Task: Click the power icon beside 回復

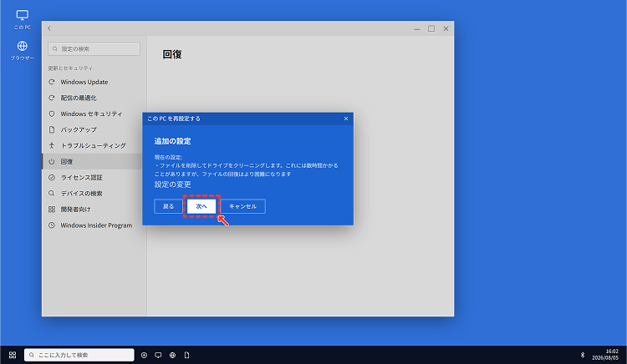Action: click(52, 162)
